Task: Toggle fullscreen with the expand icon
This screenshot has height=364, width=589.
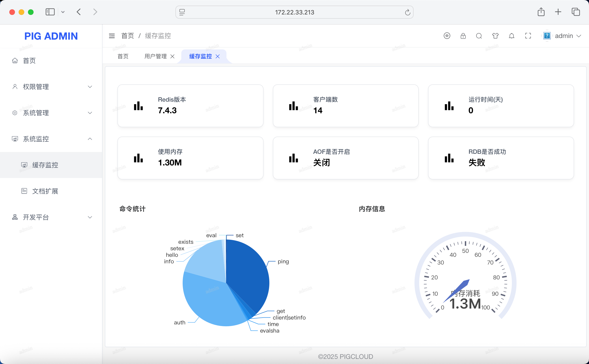Action: click(x=528, y=36)
